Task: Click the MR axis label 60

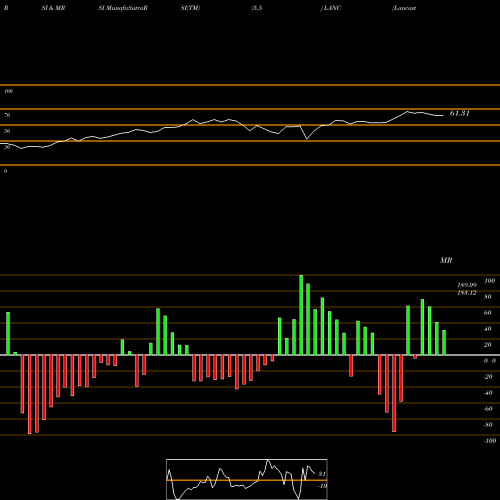Action: [x=487, y=313]
